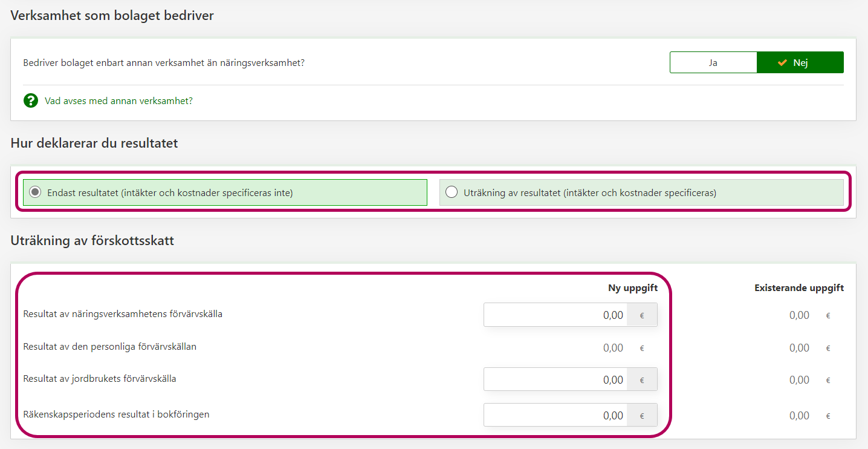The height and width of the screenshot is (449, 868).
Task: Click the 'Existerande uppgift' column header
Action: click(798, 288)
